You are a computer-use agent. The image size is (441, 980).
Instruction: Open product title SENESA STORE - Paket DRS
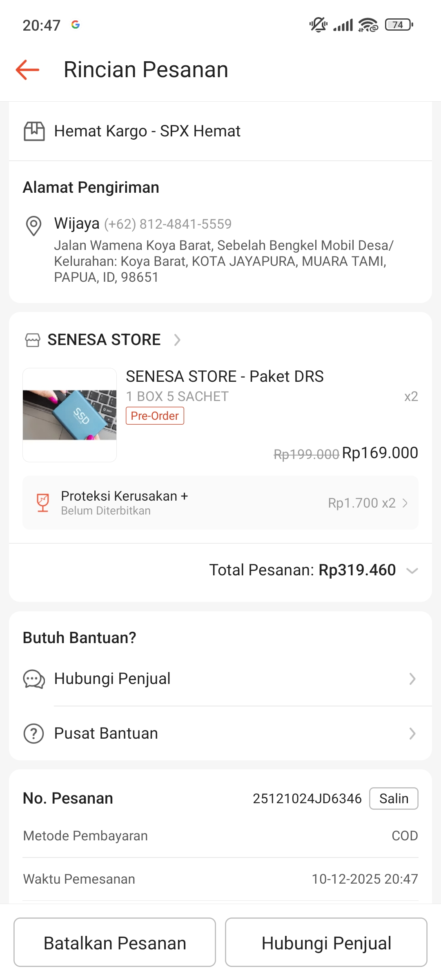coord(225,376)
